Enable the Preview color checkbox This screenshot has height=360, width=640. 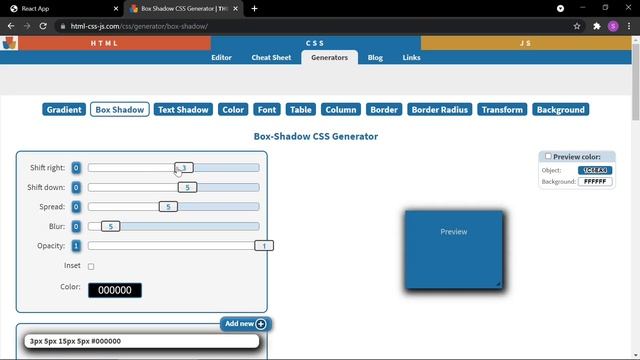pos(548,156)
